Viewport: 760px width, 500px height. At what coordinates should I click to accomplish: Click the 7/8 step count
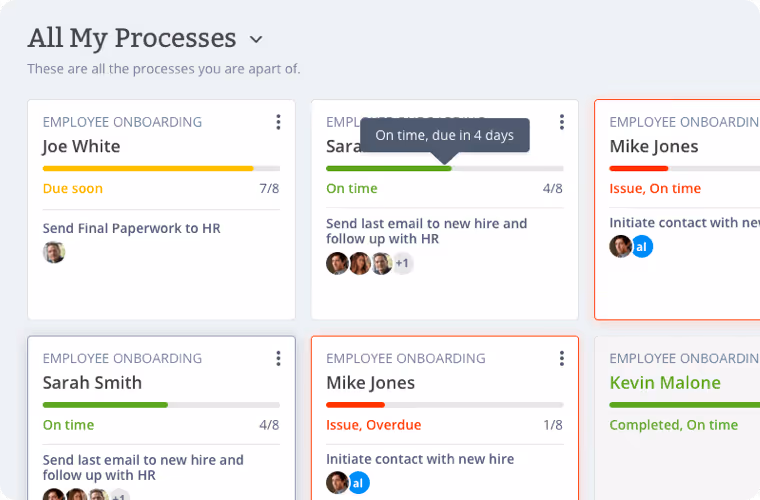click(x=269, y=188)
